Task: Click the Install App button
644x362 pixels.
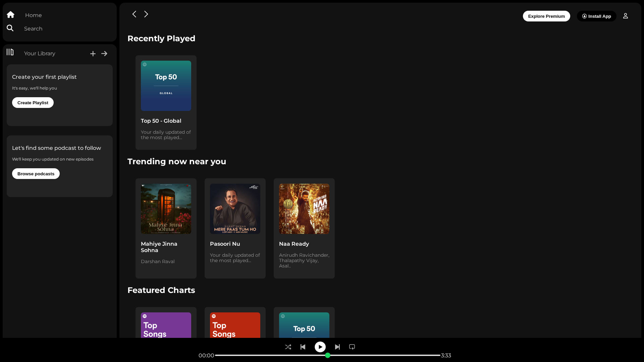Action: (x=597, y=16)
